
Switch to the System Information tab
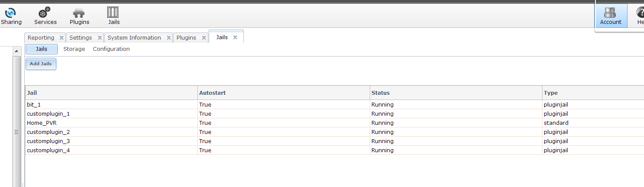pyautogui.click(x=134, y=38)
